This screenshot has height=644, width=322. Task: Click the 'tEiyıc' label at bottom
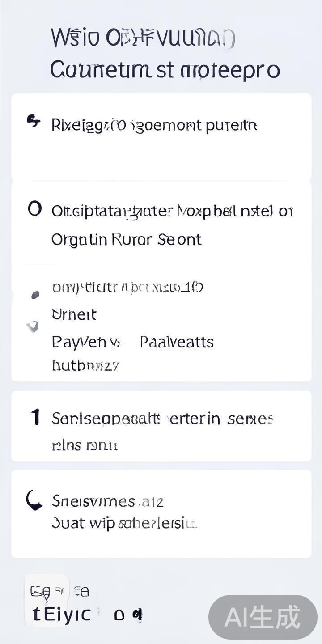[62, 614]
